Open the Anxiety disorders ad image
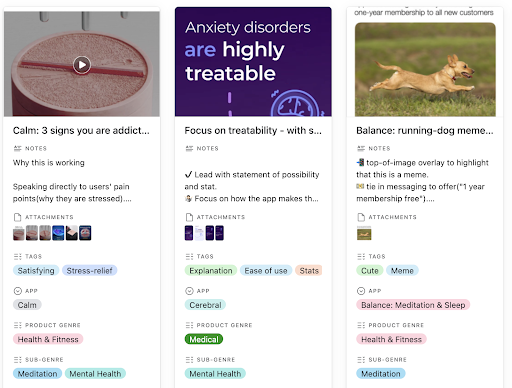This screenshot has width=512, height=388. 253,62
